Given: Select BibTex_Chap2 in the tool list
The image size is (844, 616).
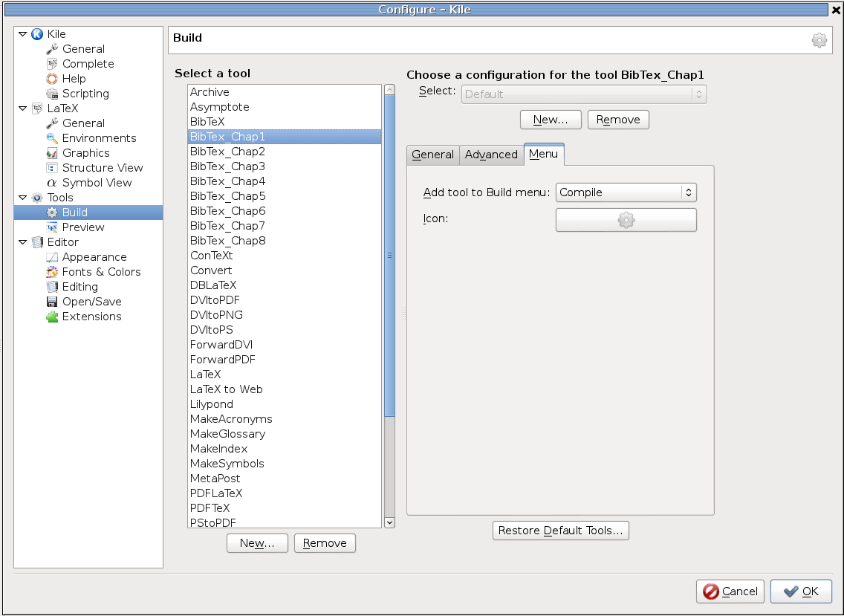Looking at the screenshot, I should (285, 152).
